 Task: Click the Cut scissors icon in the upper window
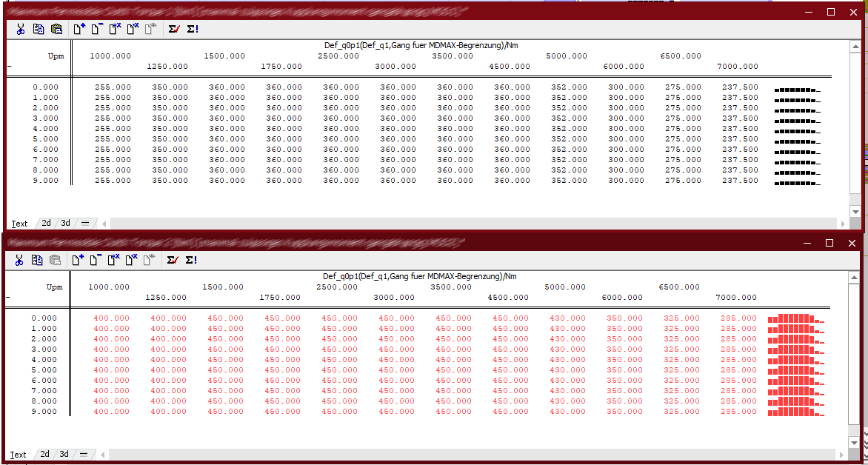point(21,30)
